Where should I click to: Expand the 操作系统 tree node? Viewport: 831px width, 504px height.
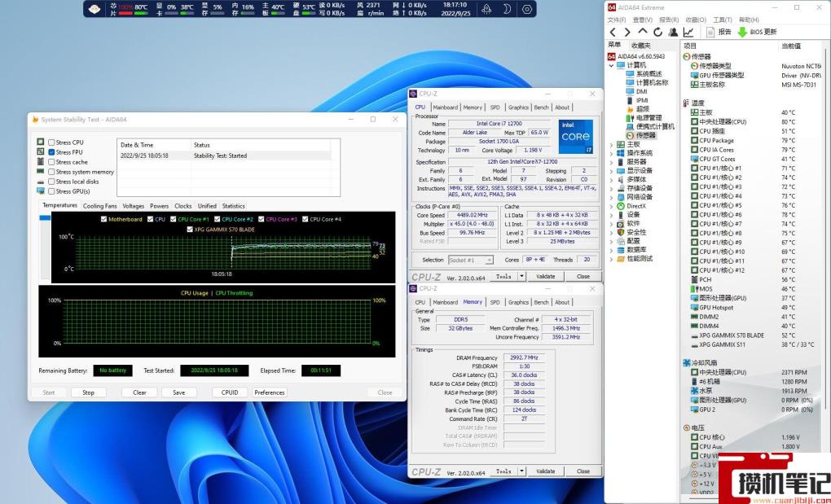tap(612, 153)
